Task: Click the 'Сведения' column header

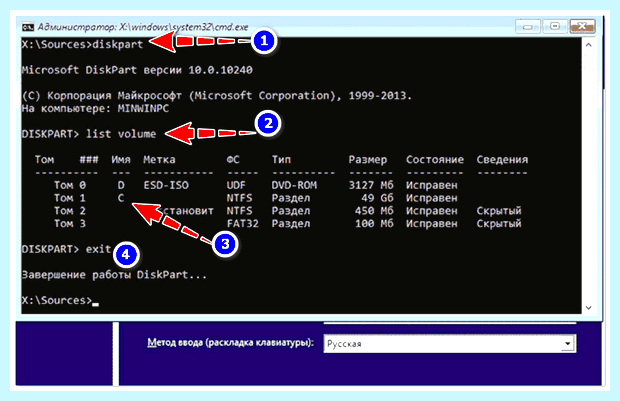Action: pos(502,159)
